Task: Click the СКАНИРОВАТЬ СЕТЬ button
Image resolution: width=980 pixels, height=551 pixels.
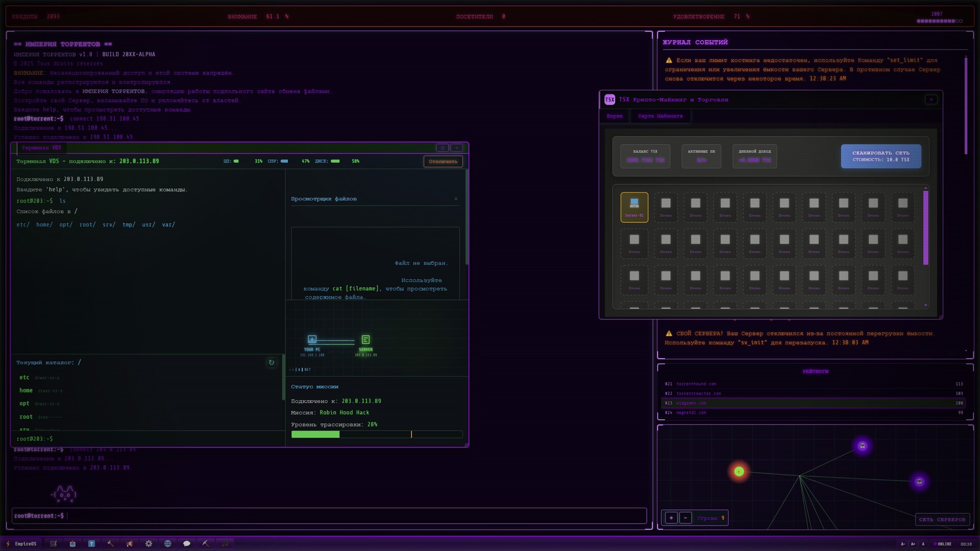Action: (x=880, y=156)
